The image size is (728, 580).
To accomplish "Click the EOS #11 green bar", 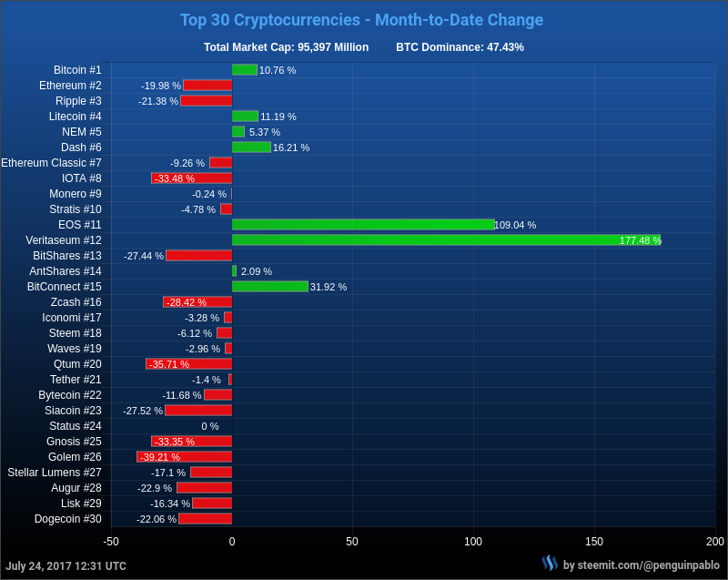I will tap(363, 225).
